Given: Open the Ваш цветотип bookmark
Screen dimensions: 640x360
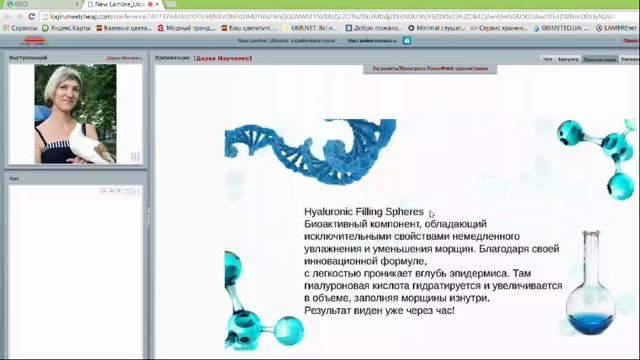Looking at the screenshot, I should point(249,28).
